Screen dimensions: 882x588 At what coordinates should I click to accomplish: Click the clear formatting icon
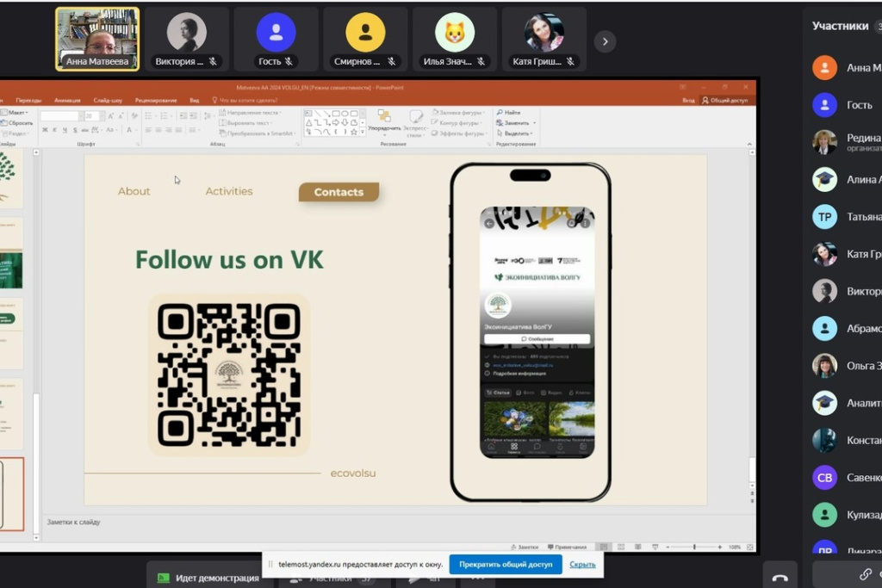coord(134,116)
